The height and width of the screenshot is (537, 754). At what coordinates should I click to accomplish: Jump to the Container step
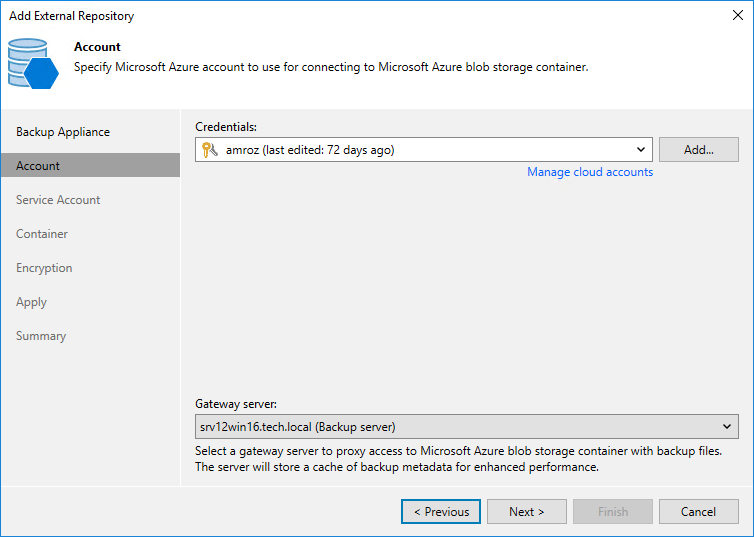(42, 234)
